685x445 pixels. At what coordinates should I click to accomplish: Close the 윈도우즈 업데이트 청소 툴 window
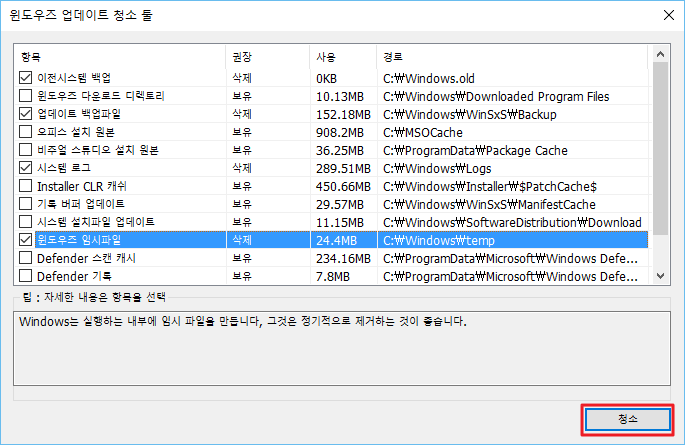668,15
